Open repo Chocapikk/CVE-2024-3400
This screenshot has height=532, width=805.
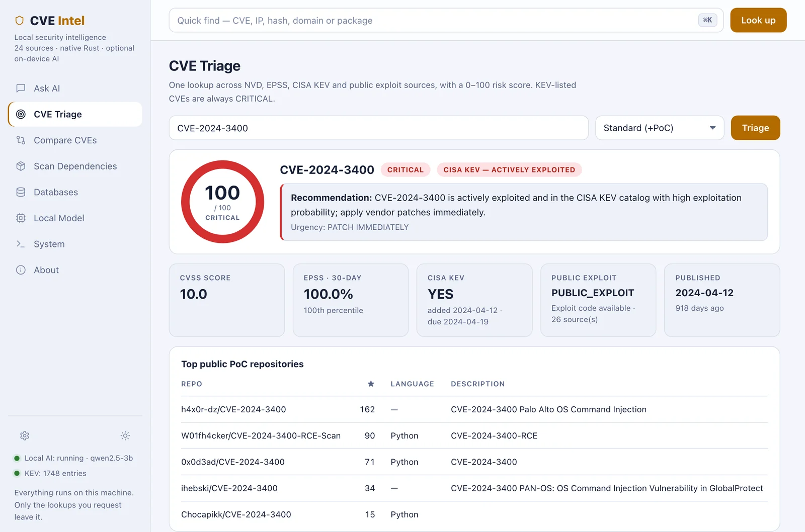236,514
